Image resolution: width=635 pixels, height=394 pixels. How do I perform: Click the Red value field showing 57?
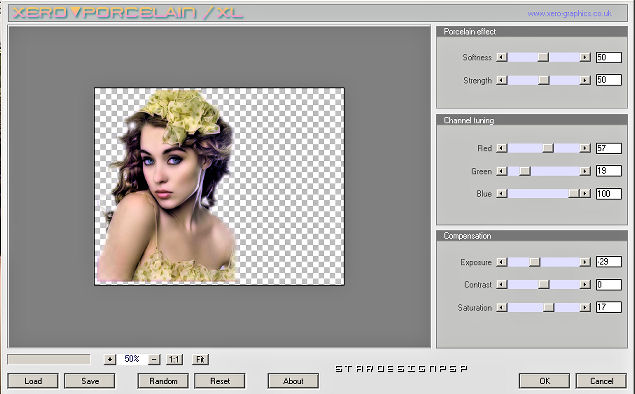pyautogui.click(x=609, y=148)
